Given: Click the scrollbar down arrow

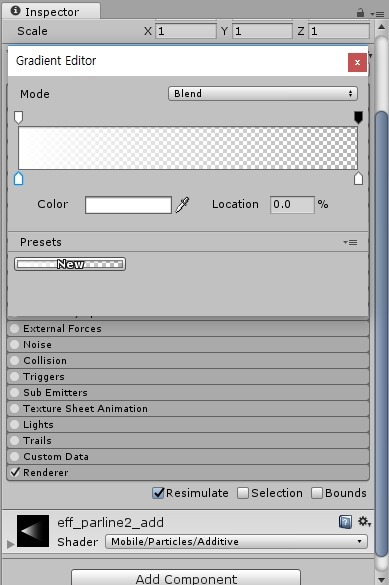Looking at the screenshot, I should 381,580.
